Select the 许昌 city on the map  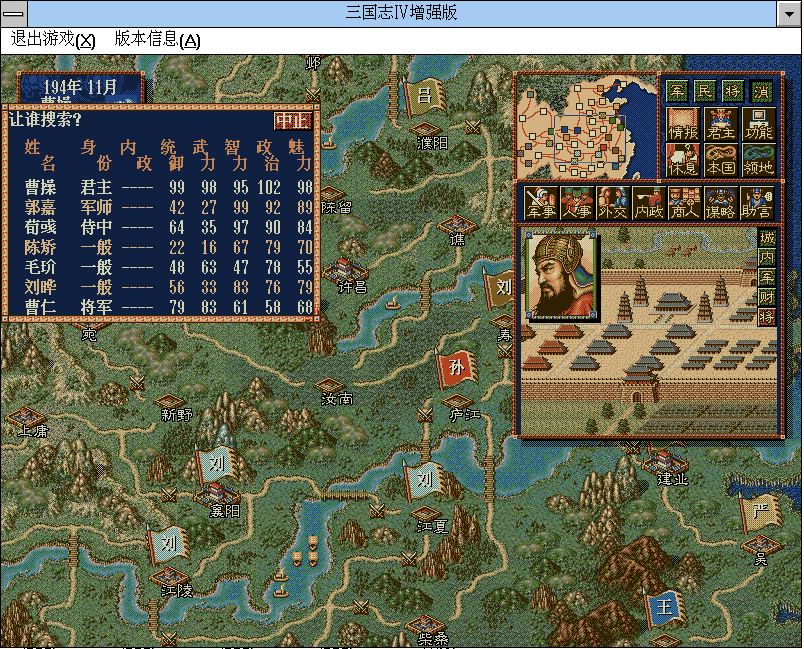click(x=345, y=270)
